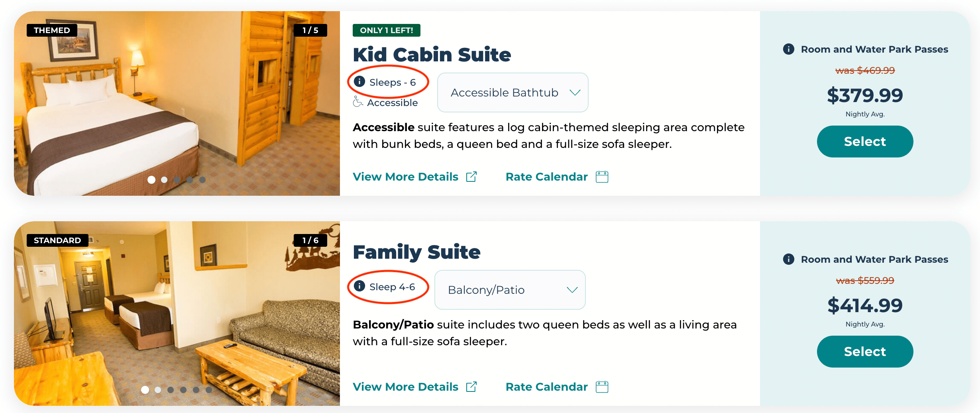The image size is (980, 413).
Task: Open Family Suite details external-link icon
Action: point(471,387)
